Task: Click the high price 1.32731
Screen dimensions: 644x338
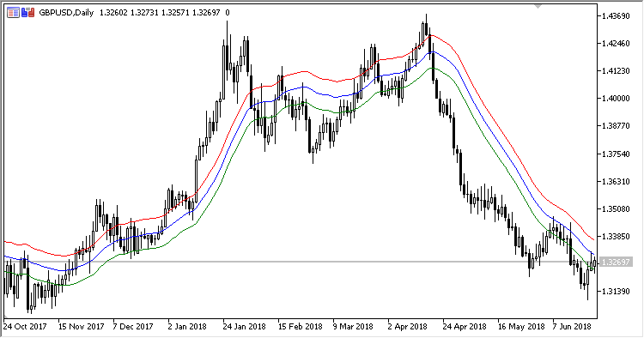Action: (x=144, y=13)
